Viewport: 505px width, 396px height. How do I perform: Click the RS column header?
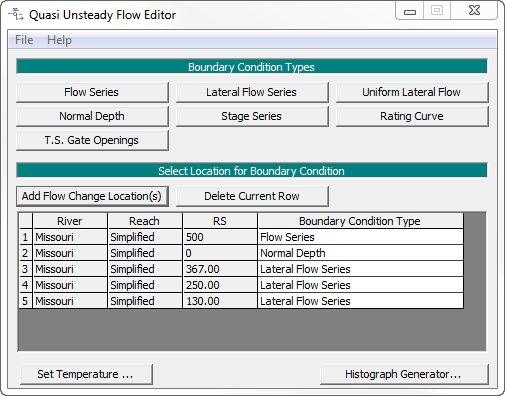[220, 221]
